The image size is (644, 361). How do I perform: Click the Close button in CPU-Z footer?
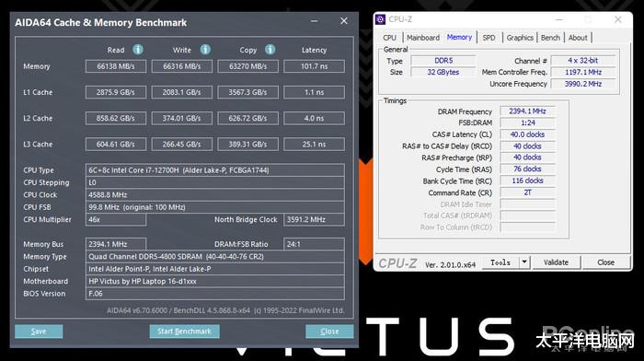pyautogui.click(x=605, y=262)
